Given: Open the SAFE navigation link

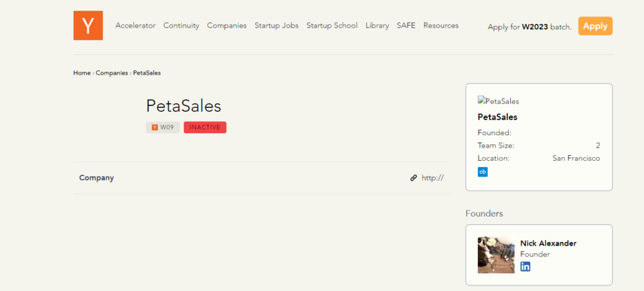Looking at the screenshot, I should click(x=406, y=26).
